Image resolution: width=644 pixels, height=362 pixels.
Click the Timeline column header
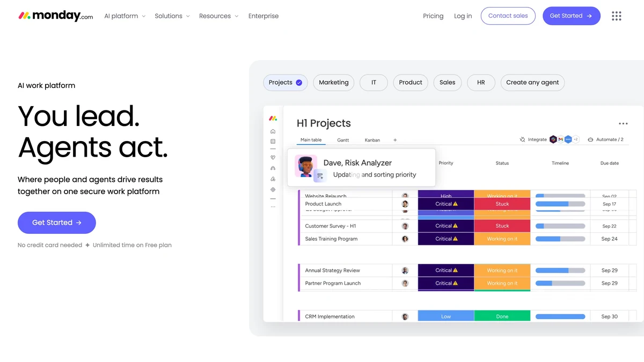click(560, 163)
